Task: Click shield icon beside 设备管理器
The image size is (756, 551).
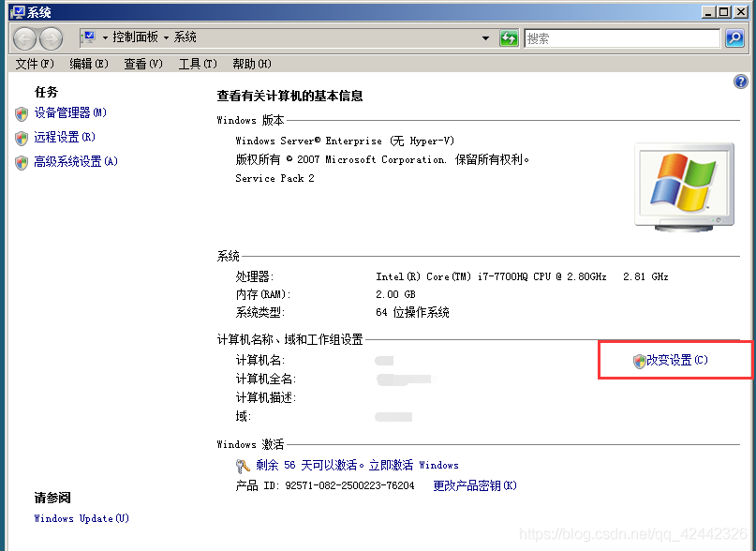Action: click(x=22, y=114)
